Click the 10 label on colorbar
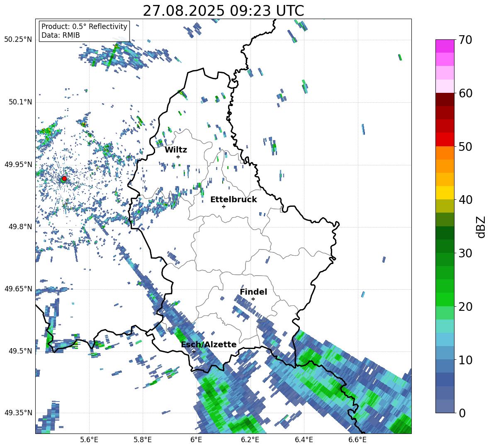 coord(465,360)
